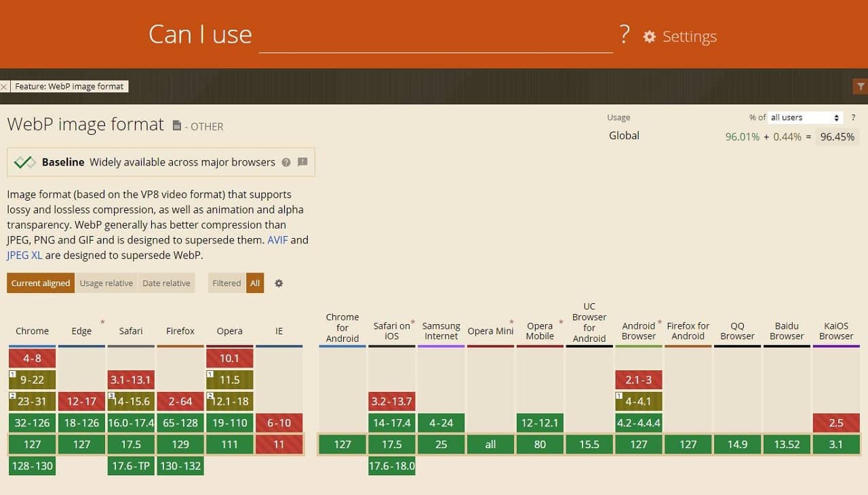Click the Baseline checkmark icon
This screenshot has width=868, height=495.
tap(25, 162)
